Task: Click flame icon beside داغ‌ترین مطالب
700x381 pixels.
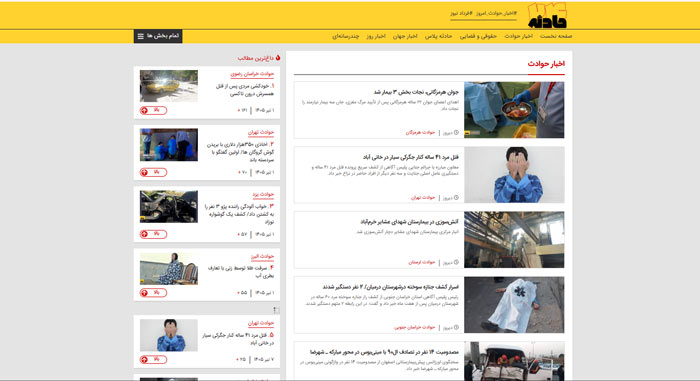Action: click(278, 58)
